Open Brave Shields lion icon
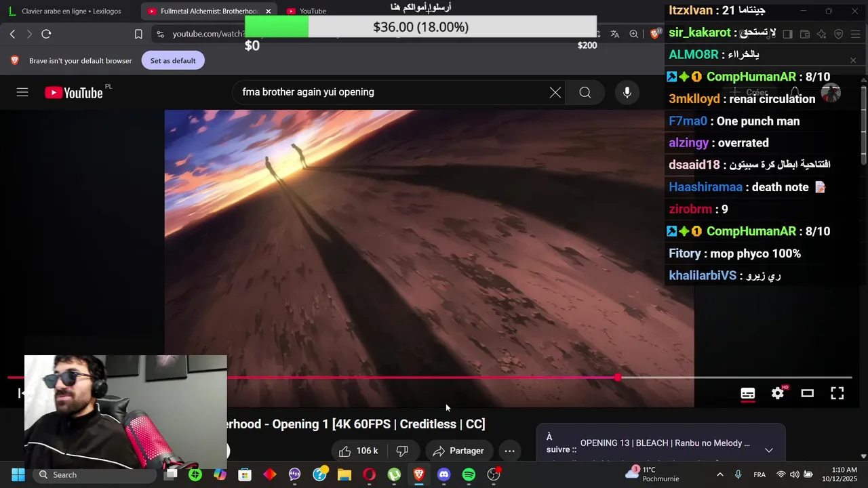Viewport: 868px width, 488px height. 654,34
